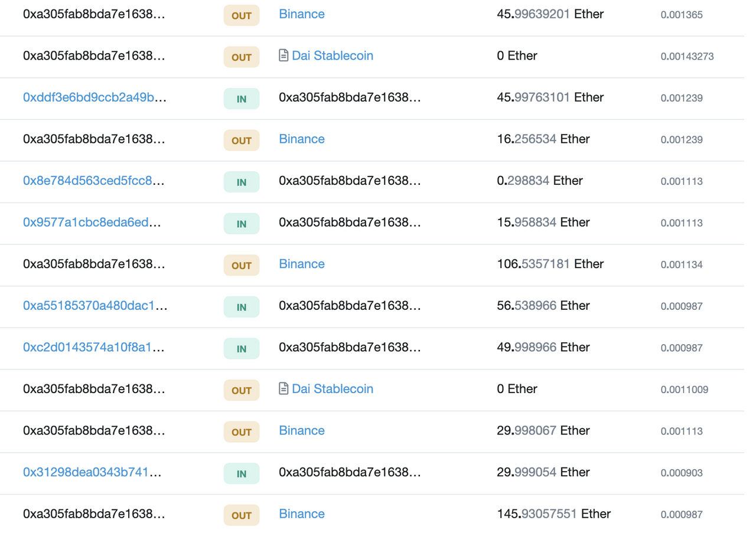Select the 0.298834 Ether value
This screenshot has width=756, height=533.
[x=540, y=181]
